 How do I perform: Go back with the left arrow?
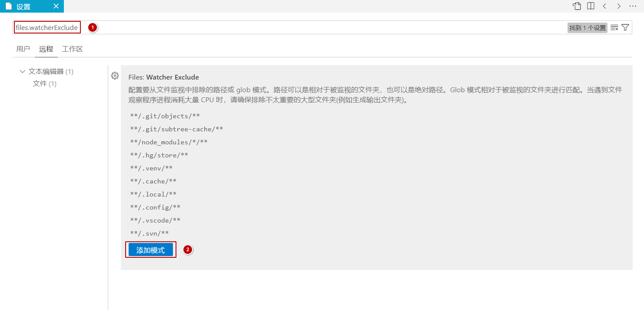pos(604,6)
